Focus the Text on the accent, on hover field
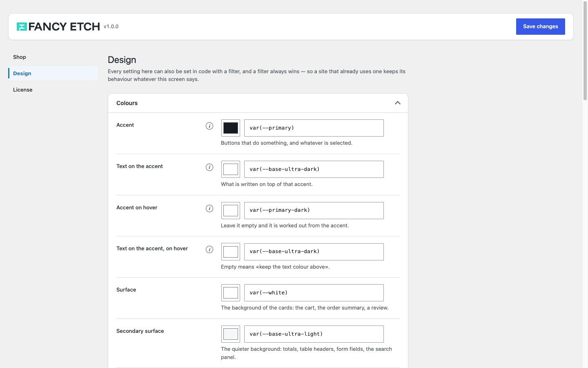The width and height of the screenshot is (588, 368). [x=314, y=252]
